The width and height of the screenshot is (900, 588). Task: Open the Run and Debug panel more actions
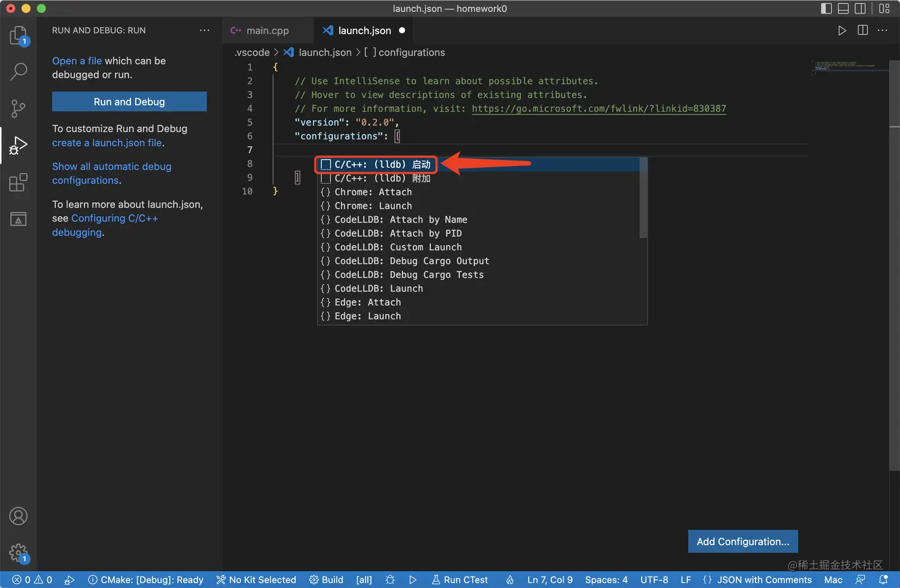(205, 30)
